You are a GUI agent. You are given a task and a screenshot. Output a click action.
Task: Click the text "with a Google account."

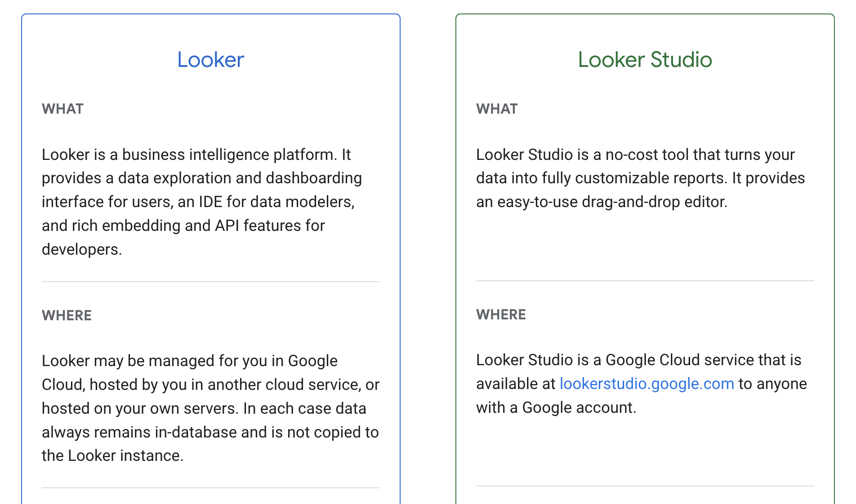(x=556, y=407)
